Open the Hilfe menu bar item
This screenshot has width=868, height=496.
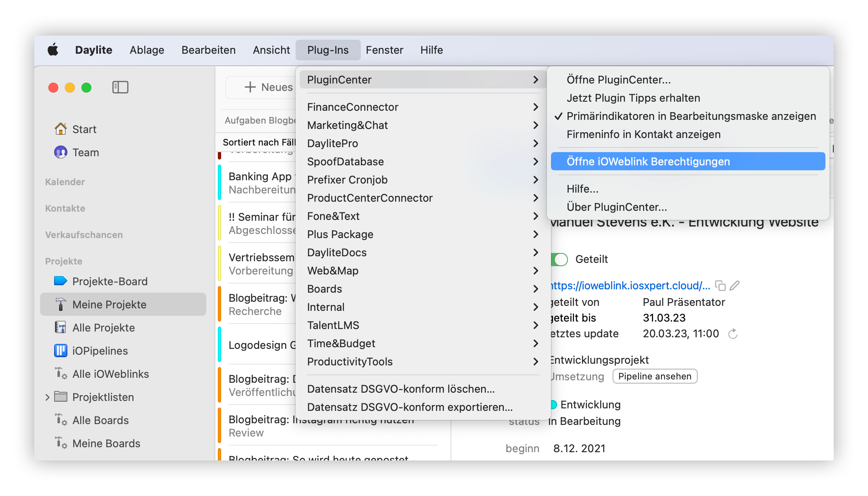tap(432, 50)
